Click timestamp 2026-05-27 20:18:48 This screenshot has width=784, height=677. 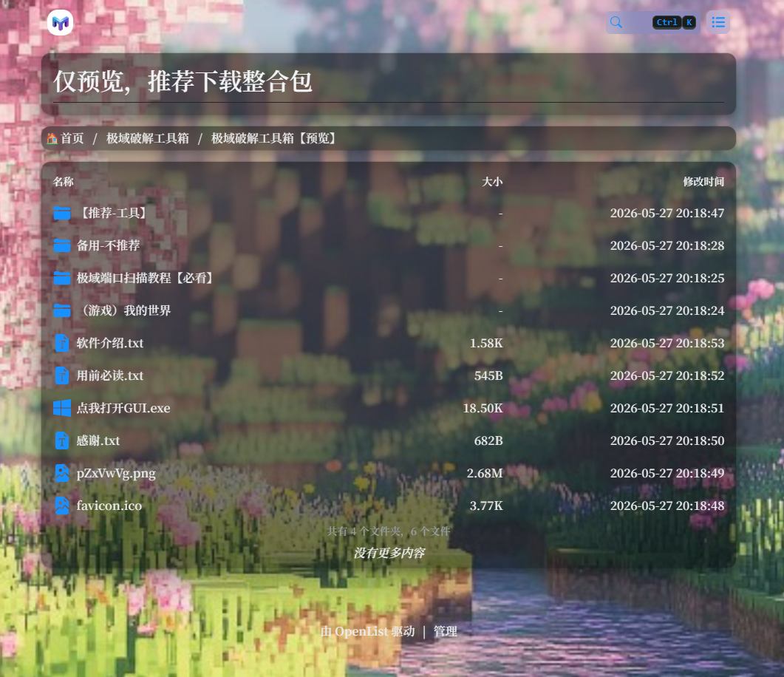click(x=667, y=506)
